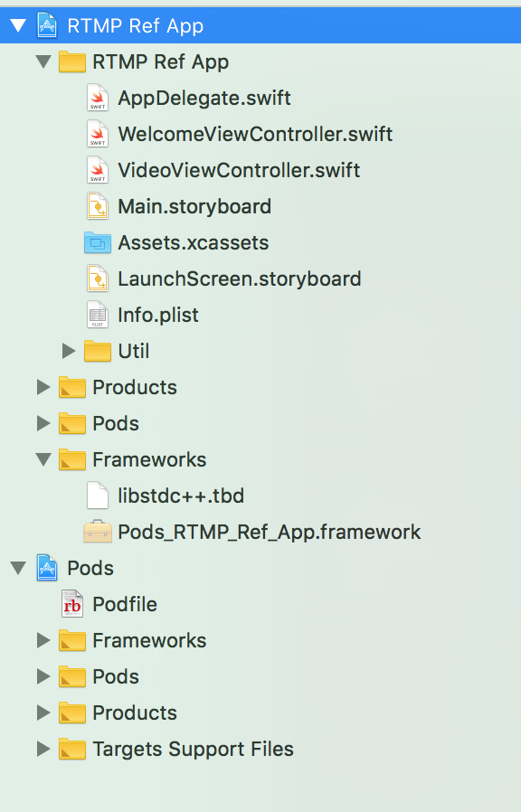Select Assets.xcassets
Viewport: 521px width, 812px height.
[x=194, y=243]
